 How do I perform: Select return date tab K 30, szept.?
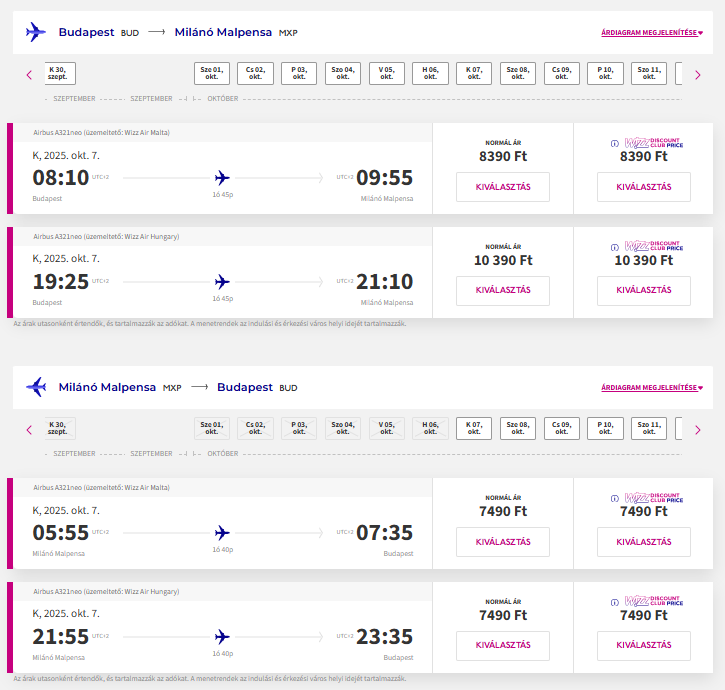[57, 429]
